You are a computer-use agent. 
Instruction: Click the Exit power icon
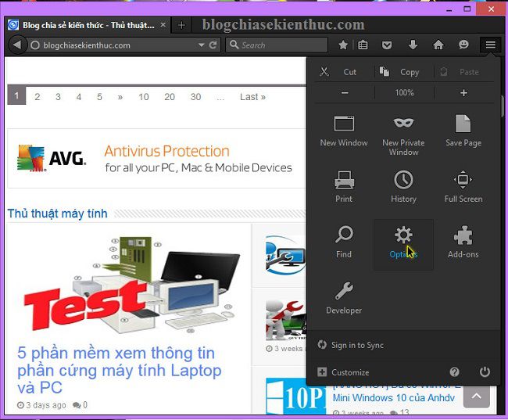click(x=485, y=372)
